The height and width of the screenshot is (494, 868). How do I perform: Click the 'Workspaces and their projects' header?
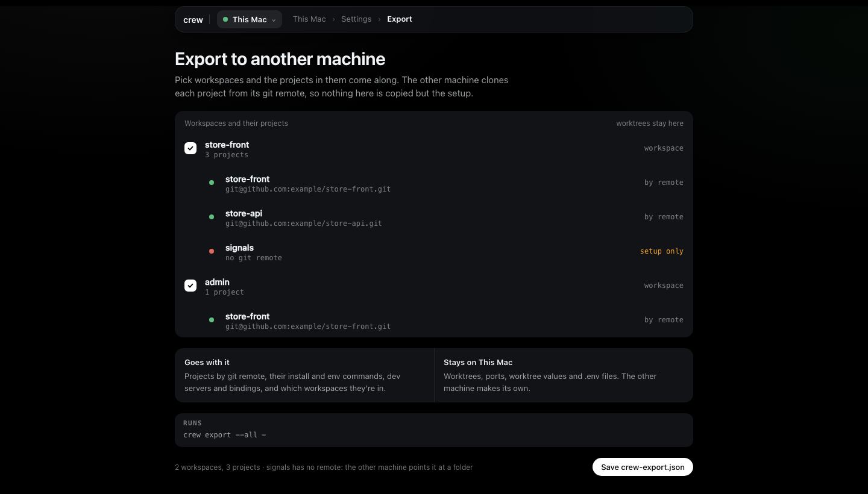[x=236, y=123]
